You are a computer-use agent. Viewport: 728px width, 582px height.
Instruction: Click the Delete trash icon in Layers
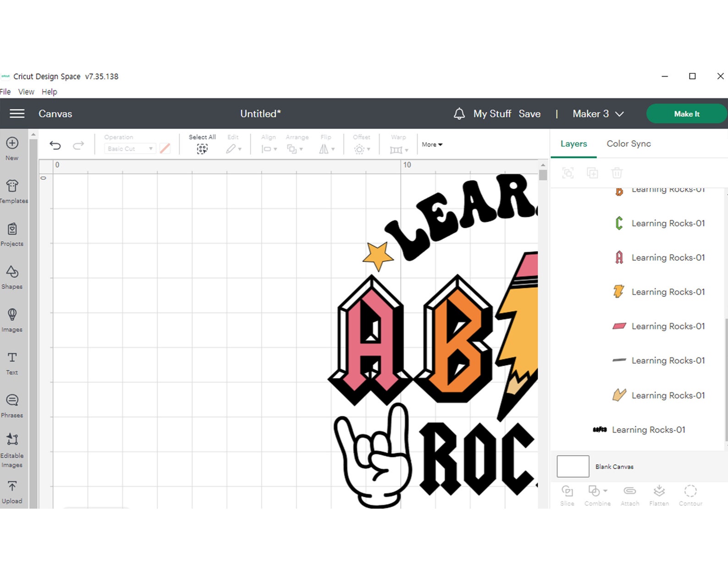click(617, 173)
